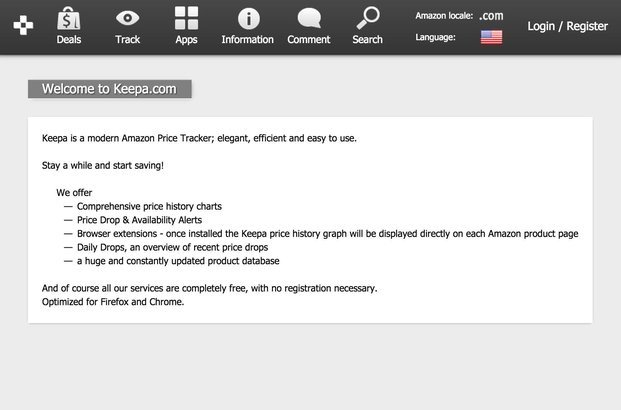Change language using the US flag

click(x=491, y=37)
